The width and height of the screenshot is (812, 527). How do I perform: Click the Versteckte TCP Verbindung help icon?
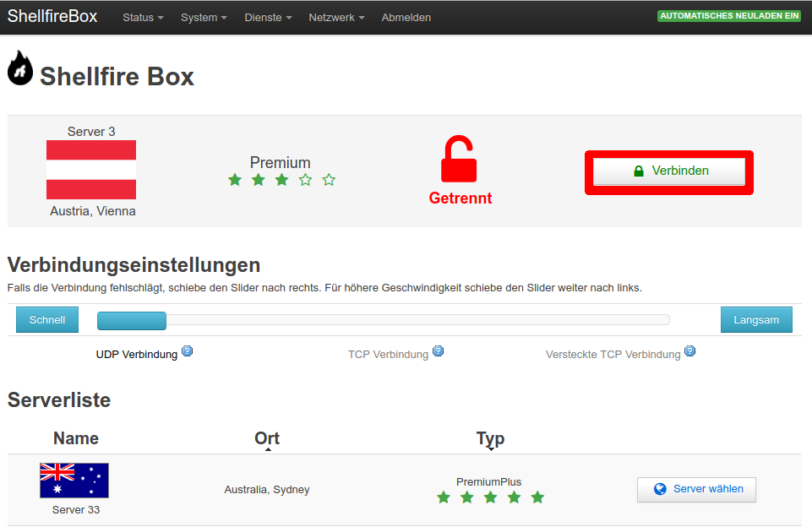(x=689, y=351)
